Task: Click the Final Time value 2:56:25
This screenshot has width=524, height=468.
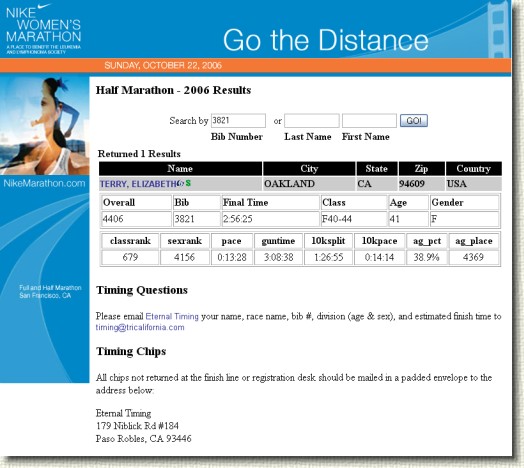Action: pyautogui.click(x=238, y=219)
